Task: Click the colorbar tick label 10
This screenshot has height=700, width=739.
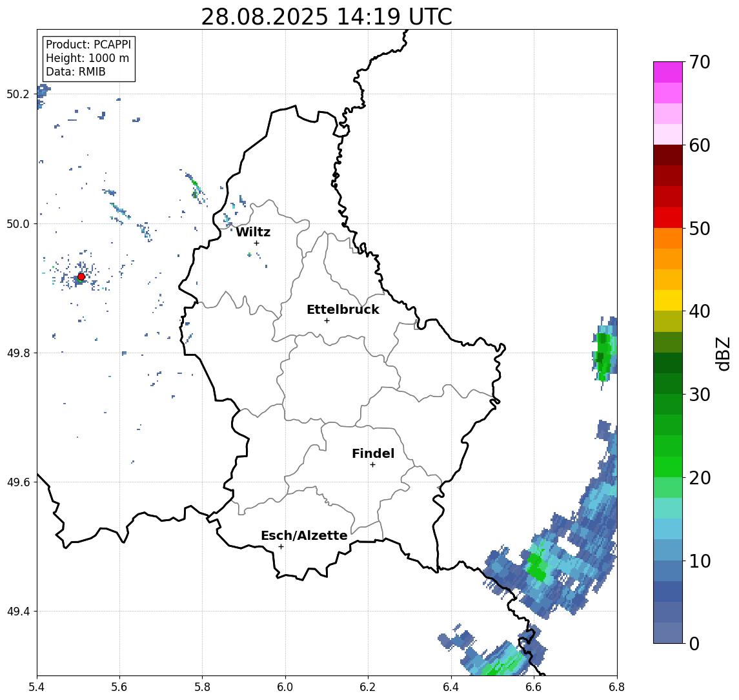Action: (700, 561)
